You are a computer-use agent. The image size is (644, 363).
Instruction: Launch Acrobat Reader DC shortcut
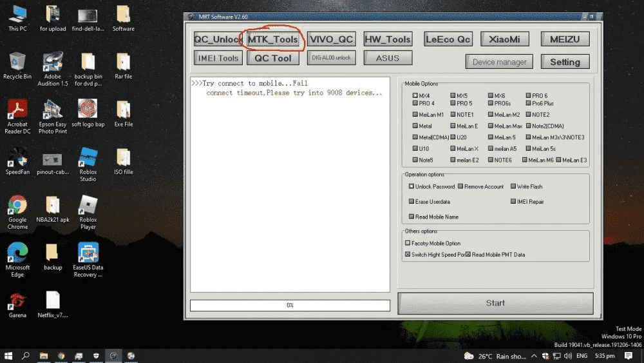point(17,117)
